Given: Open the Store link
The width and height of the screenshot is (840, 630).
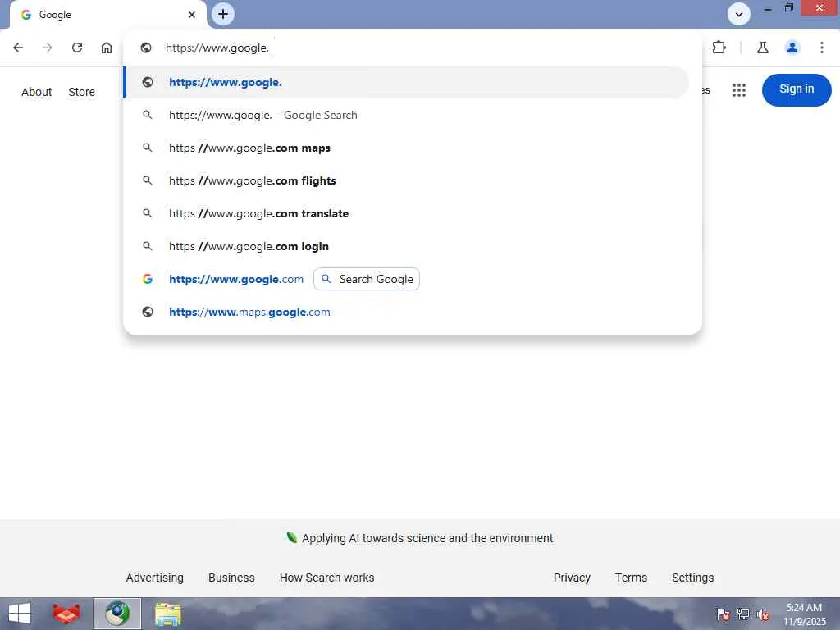Looking at the screenshot, I should click(x=81, y=92).
